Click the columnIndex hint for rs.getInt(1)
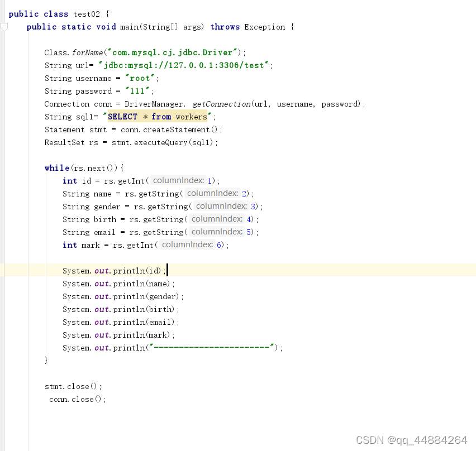 [x=178, y=180]
